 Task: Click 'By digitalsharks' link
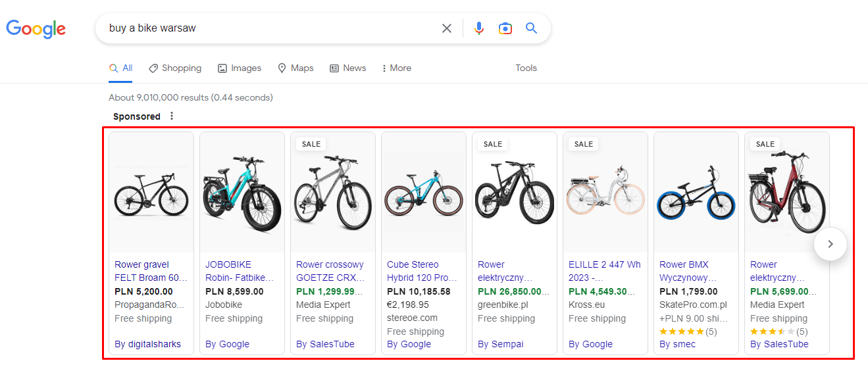pos(147,344)
